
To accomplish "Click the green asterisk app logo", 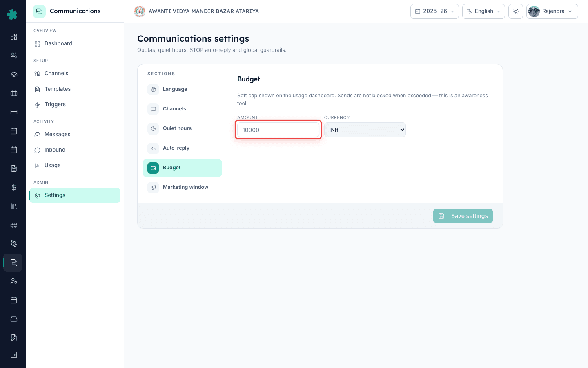I will point(12,15).
